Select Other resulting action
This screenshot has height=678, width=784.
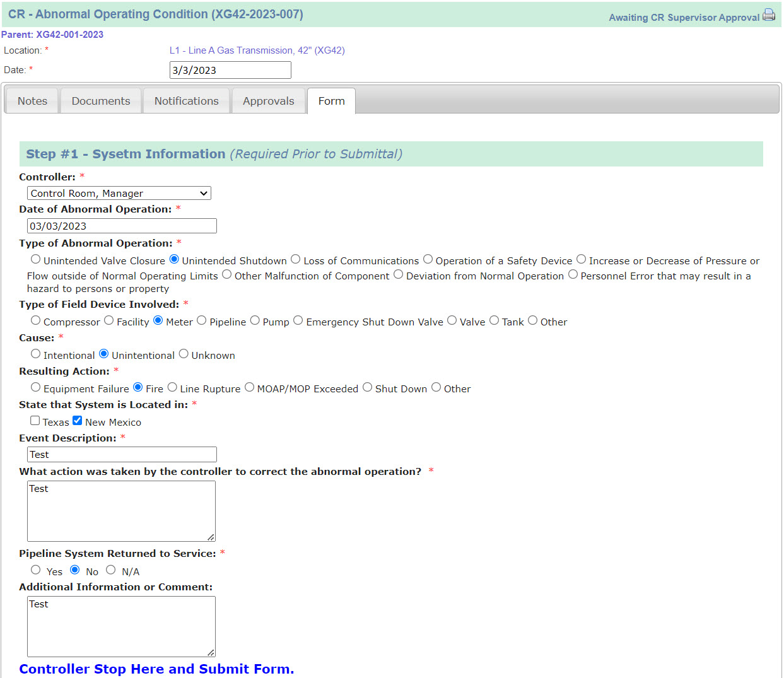pos(436,387)
